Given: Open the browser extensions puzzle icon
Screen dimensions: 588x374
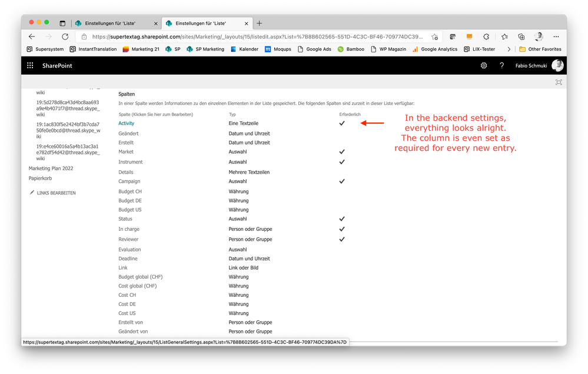Looking at the screenshot, I should click(486, 37).
